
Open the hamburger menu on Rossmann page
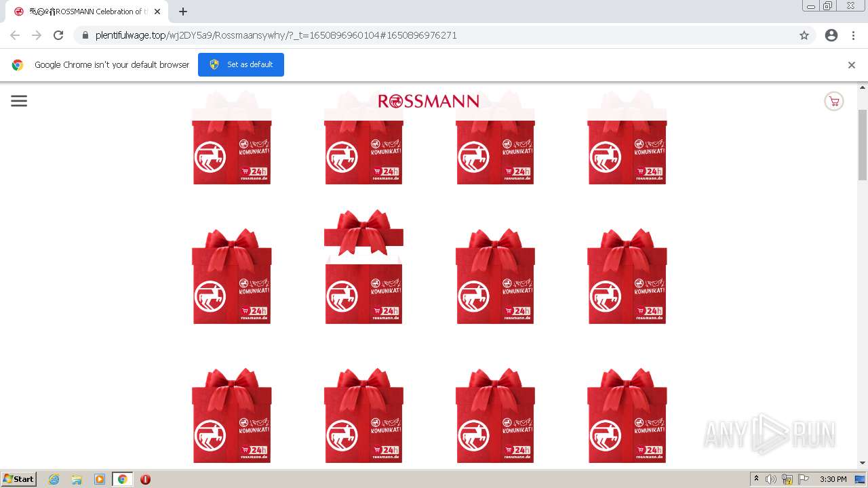[x=19, y=101]
